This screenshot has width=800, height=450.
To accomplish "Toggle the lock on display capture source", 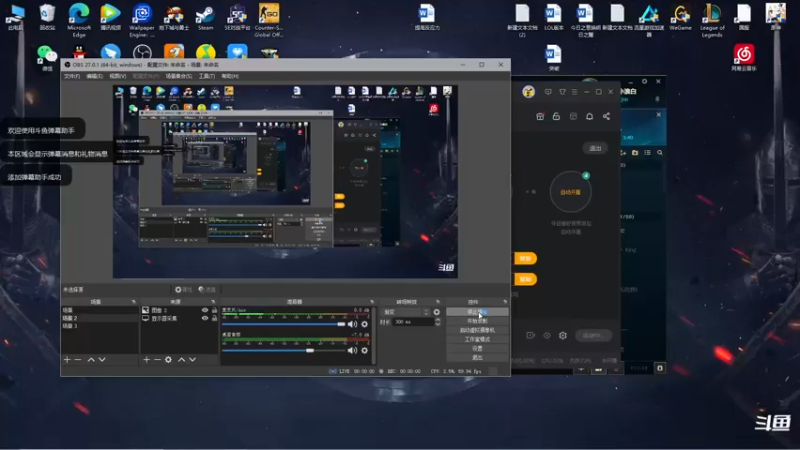I will (214, 318).
